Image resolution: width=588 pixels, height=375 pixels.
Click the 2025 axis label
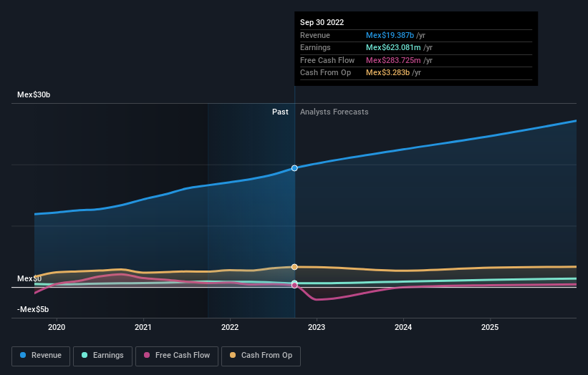pyautogui.click(x=490, y=328)
